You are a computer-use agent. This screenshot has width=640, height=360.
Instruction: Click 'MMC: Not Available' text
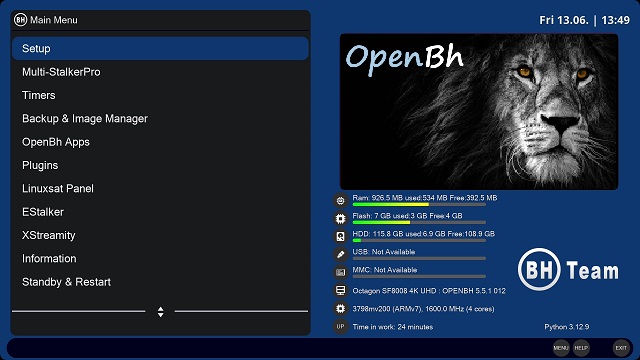385,270
